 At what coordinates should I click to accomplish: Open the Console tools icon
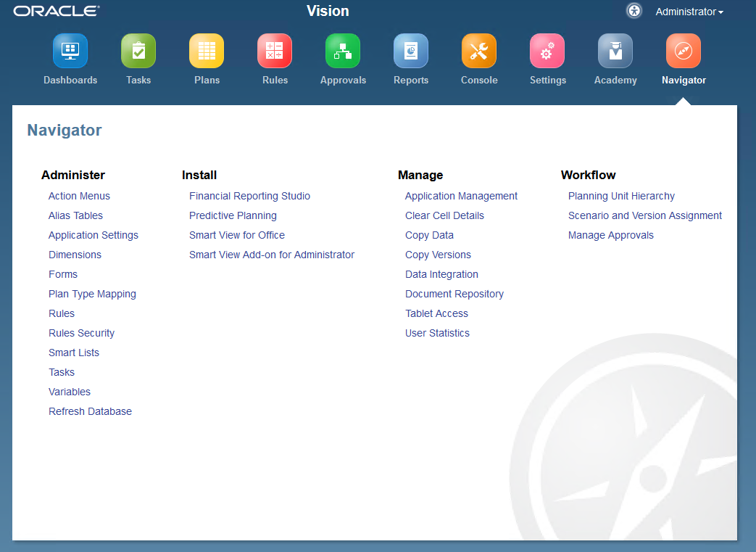479,51
